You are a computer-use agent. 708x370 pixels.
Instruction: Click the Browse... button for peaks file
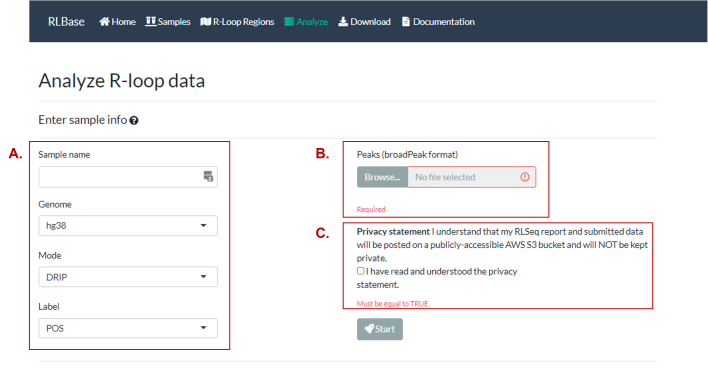point(382,177)
